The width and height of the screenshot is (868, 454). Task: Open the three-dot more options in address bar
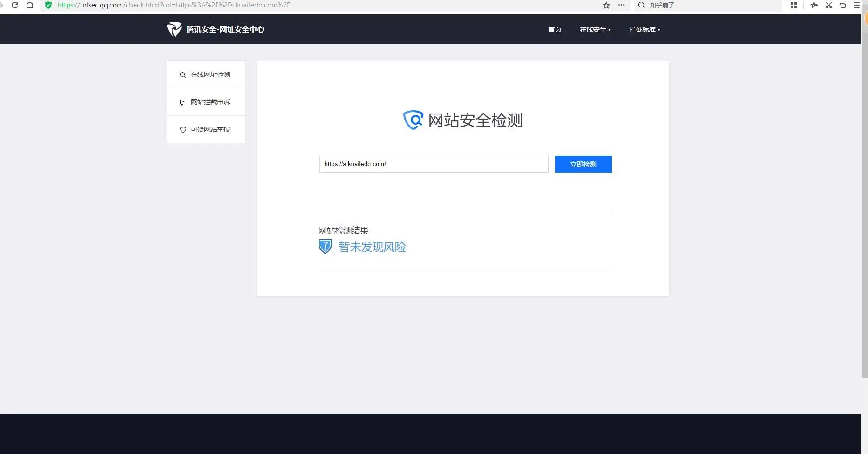click(x=621, y=5)
